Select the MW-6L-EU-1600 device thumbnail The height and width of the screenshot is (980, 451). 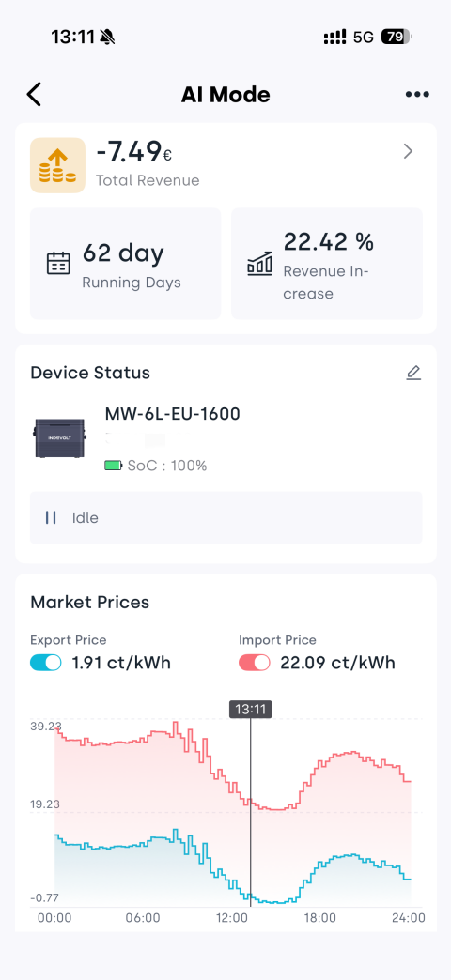point(61,438)
